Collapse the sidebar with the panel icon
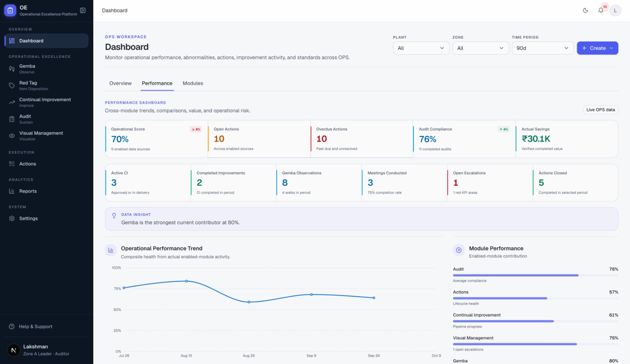Image resolution: width=630 pixels, height=364 pixels. (83, 10)
